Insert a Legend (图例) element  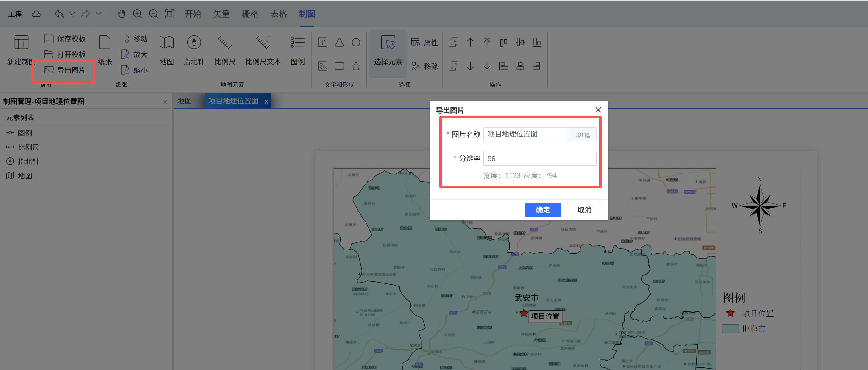(297, 43)
